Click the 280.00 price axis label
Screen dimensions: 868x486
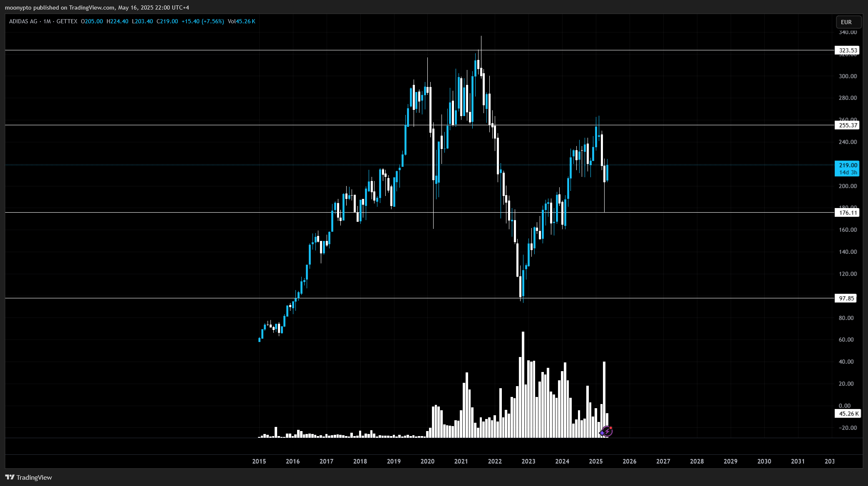[x=848, y=98]
